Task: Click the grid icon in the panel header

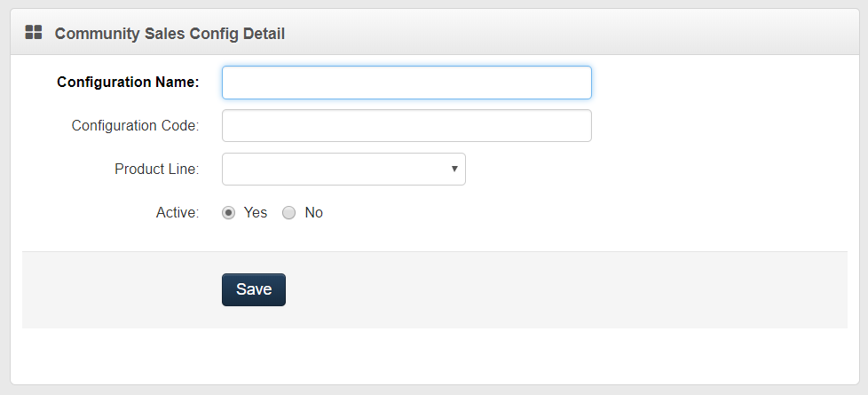Action: pos(34,33)
